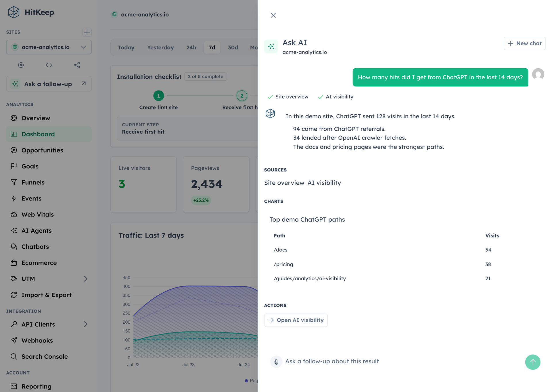Click the UTM tag icon

click(14, 279)
